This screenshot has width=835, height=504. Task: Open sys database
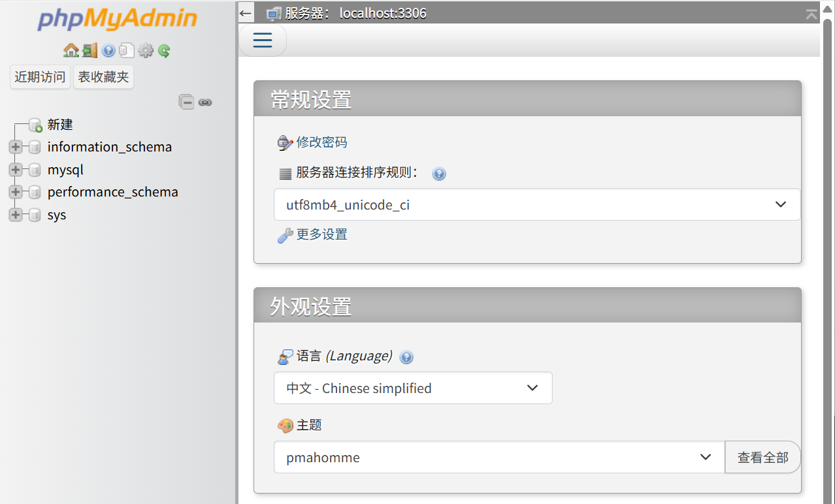[x=57, y=215]
